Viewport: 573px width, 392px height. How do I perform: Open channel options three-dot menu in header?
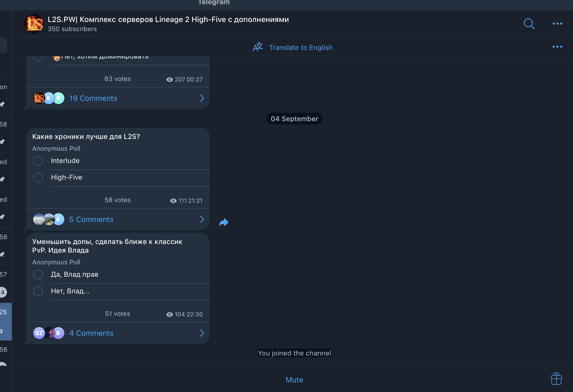tap(557, 24)
